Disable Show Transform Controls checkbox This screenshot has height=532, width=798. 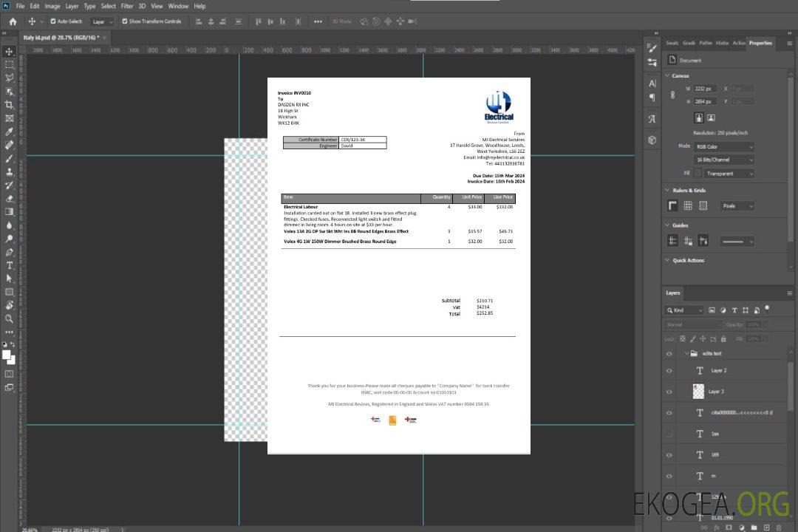[125, 21]
